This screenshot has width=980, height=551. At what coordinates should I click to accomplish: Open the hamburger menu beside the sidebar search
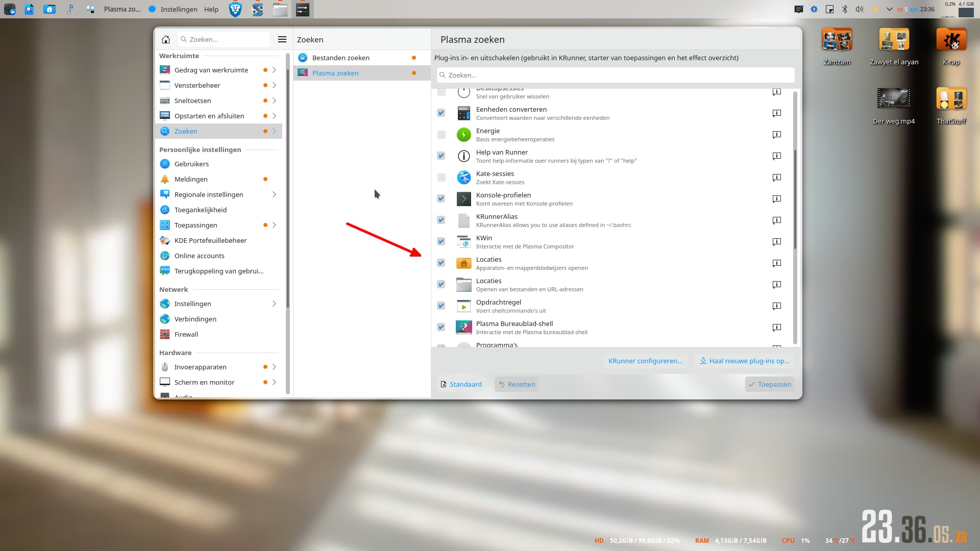click(282, 39)
